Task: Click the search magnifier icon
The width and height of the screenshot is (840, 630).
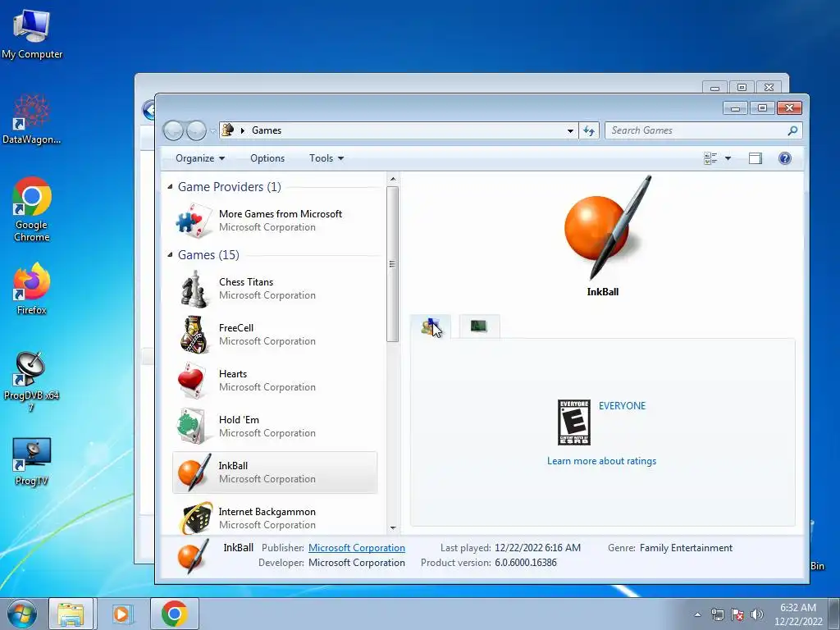Action: coord(793,130)
